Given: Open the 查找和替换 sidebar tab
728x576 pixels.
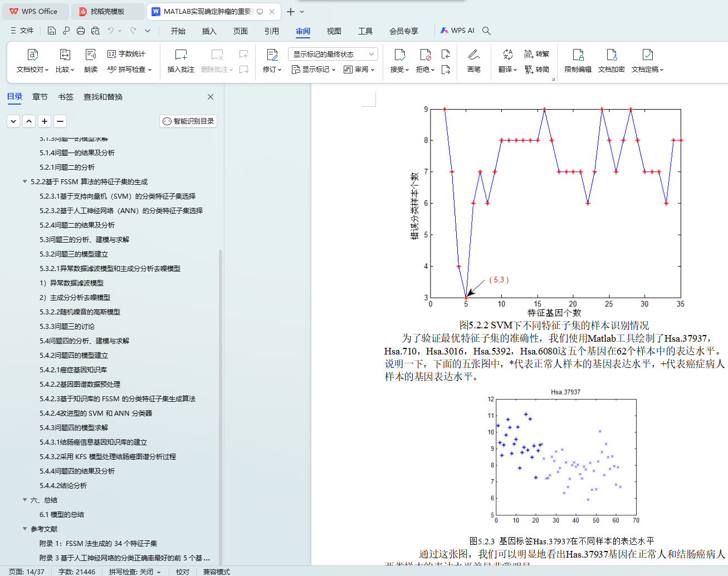Looking at the screenshot, I should click(x=103, y=97).
